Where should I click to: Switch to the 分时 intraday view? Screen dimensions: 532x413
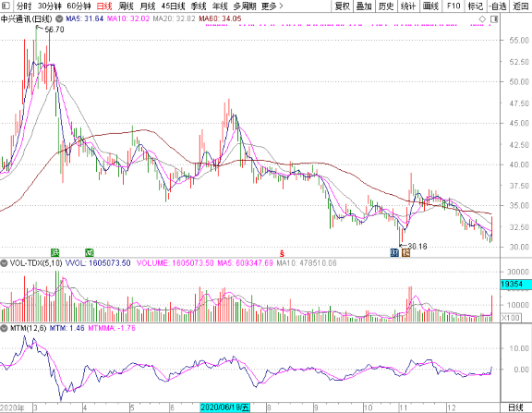pos(24,6)
